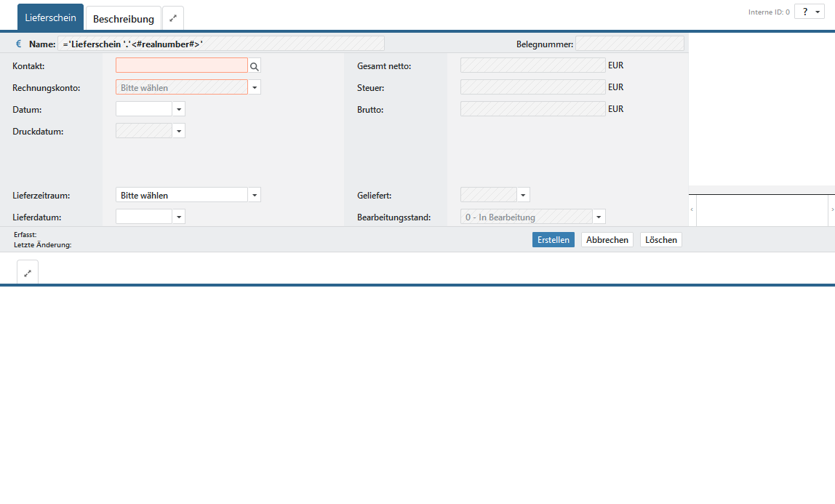Click the Euro symbol icon before Name
Viewport: 835px width, 504px height.
point(19,44)
